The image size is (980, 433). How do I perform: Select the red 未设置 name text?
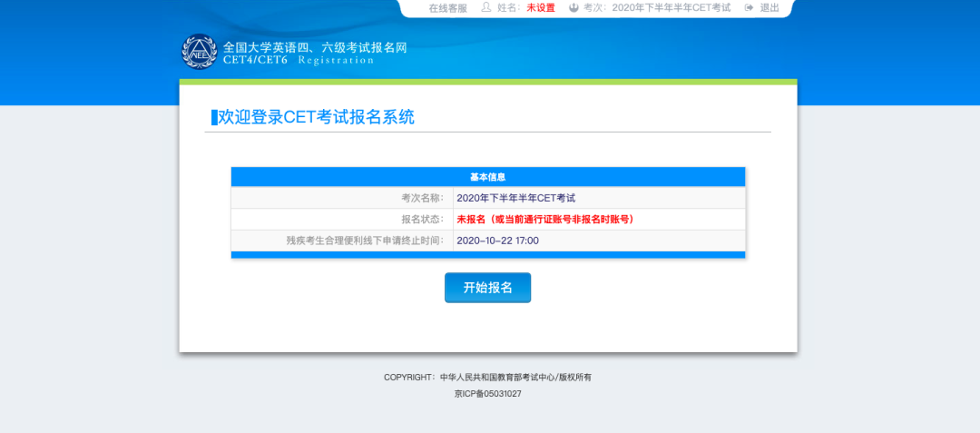(541, 8)
